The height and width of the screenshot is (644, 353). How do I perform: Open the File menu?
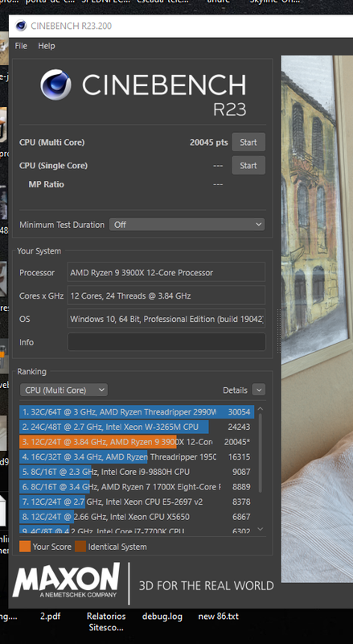click(21, 46)
